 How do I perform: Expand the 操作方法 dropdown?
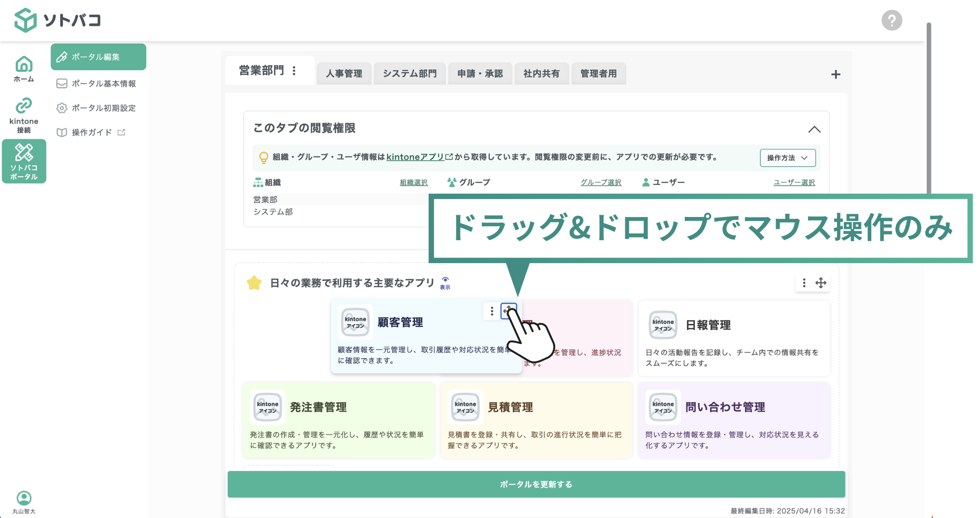(787, 158)
